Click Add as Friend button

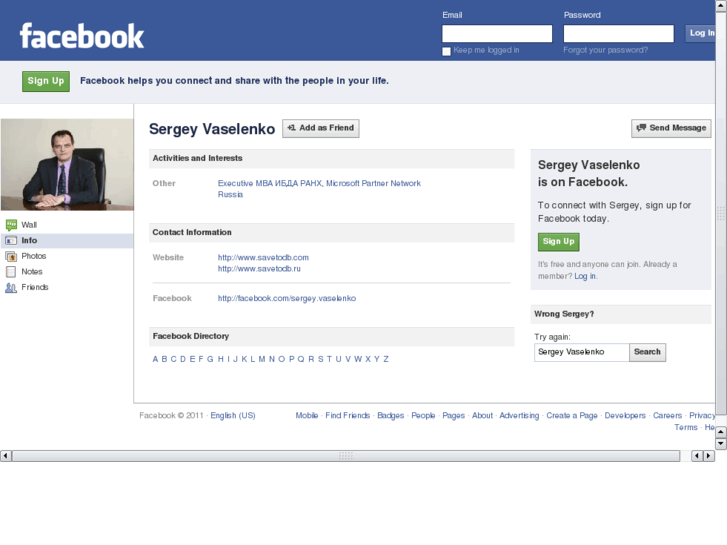(321, 128)
